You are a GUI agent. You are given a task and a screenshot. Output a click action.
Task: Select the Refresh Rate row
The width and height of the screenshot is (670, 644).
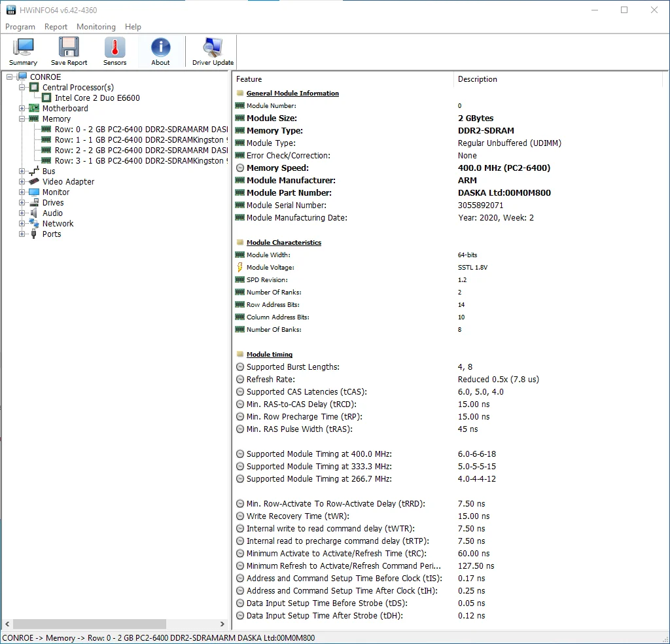(448, 380)
